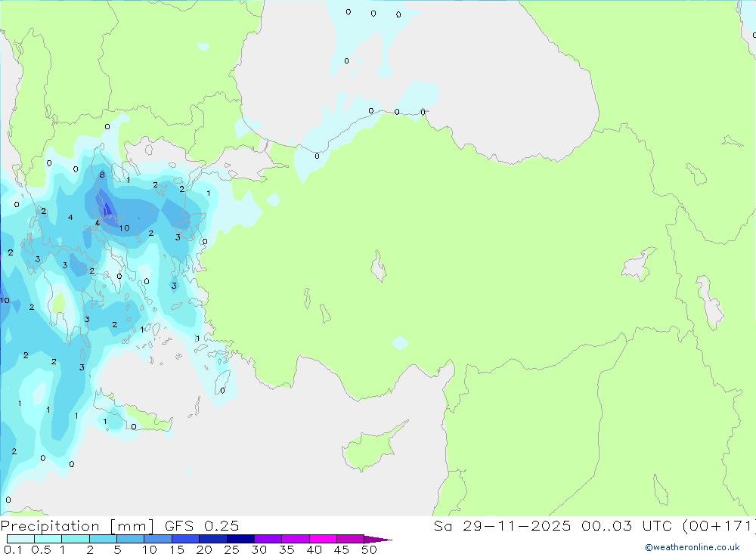Click the '(00+171)' forecast hour text
Image resolution: width=756 pixels, height=554 pixels.
[x=719, y=525]
